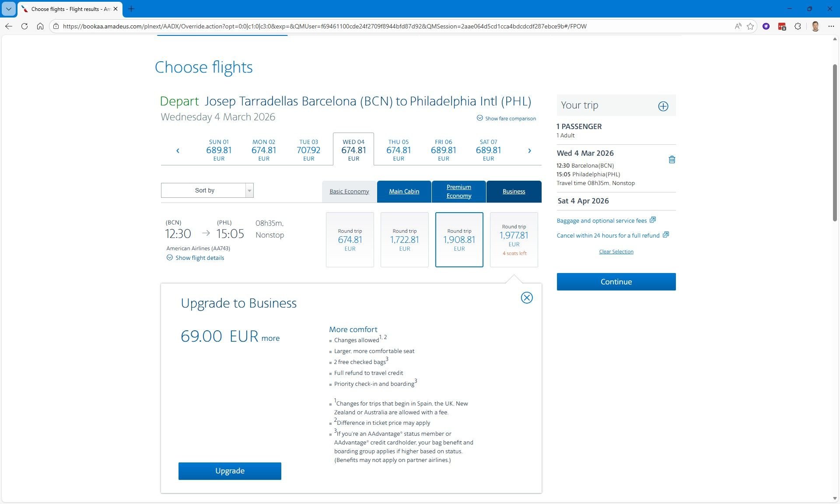The height and width of the screenshot is (504, 840).
Task: Click the browser favorites star icon
Action: coord(750,26)
